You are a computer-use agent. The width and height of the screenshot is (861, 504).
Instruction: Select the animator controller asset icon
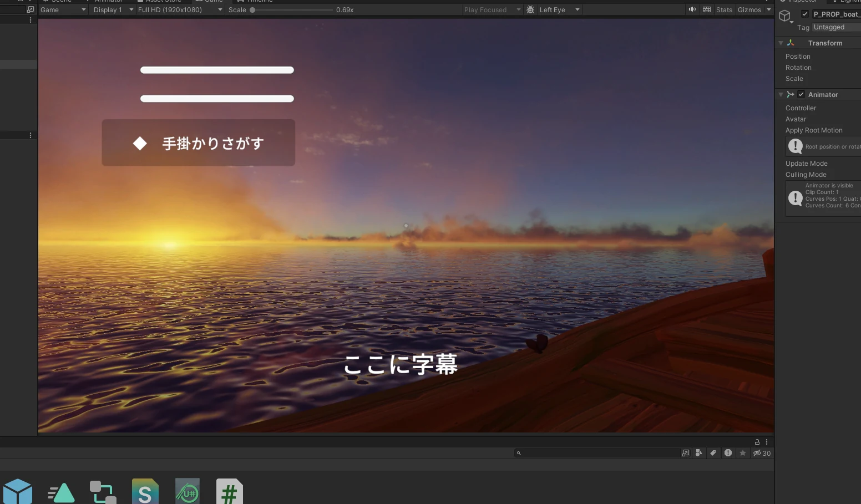103,492
